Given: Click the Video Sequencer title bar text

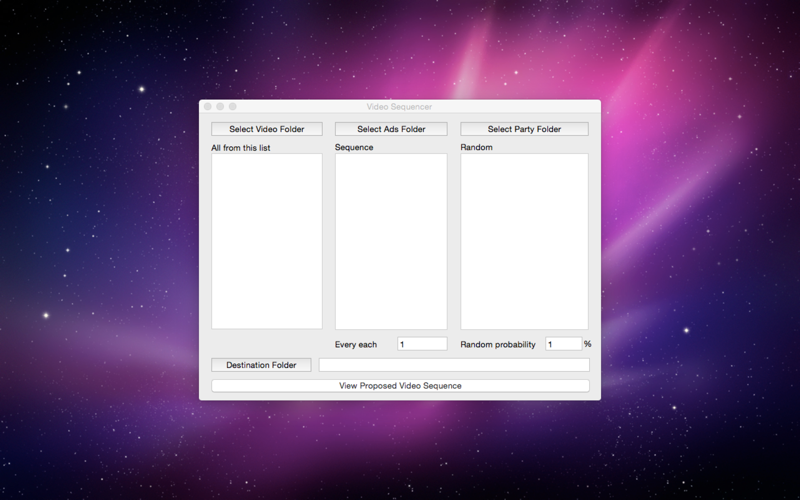Looking at the screenshot, I should click(399, 107).
